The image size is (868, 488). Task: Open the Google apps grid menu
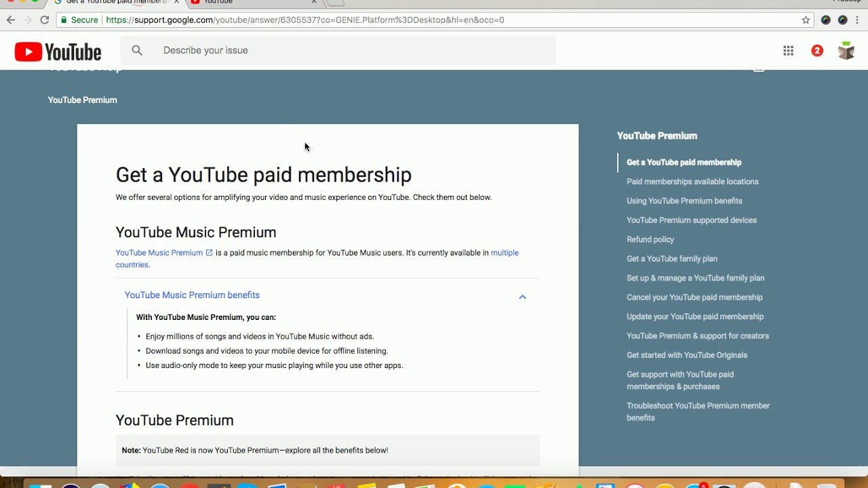(788, 51)
